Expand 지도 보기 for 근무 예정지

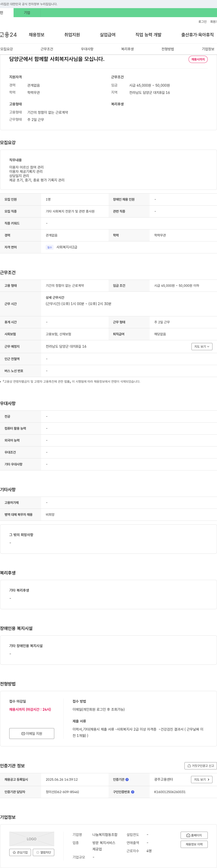point(202,346)
